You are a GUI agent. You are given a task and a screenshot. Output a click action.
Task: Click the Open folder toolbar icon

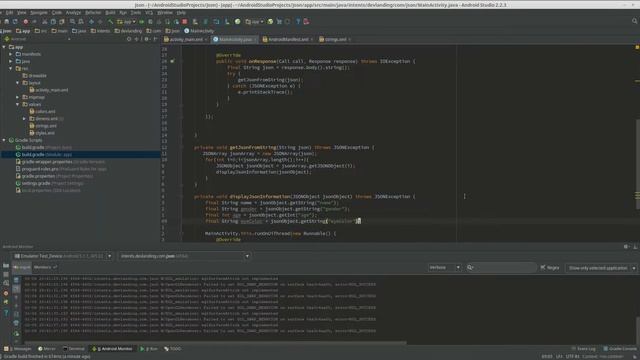point(7,21)
